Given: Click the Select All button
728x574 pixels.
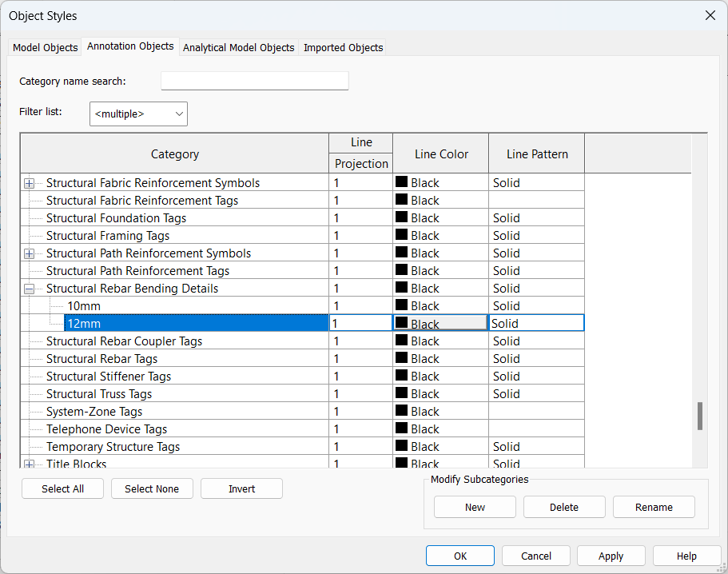Looking at the screenshot, I should pyautogui.click(x=62, y=488).
